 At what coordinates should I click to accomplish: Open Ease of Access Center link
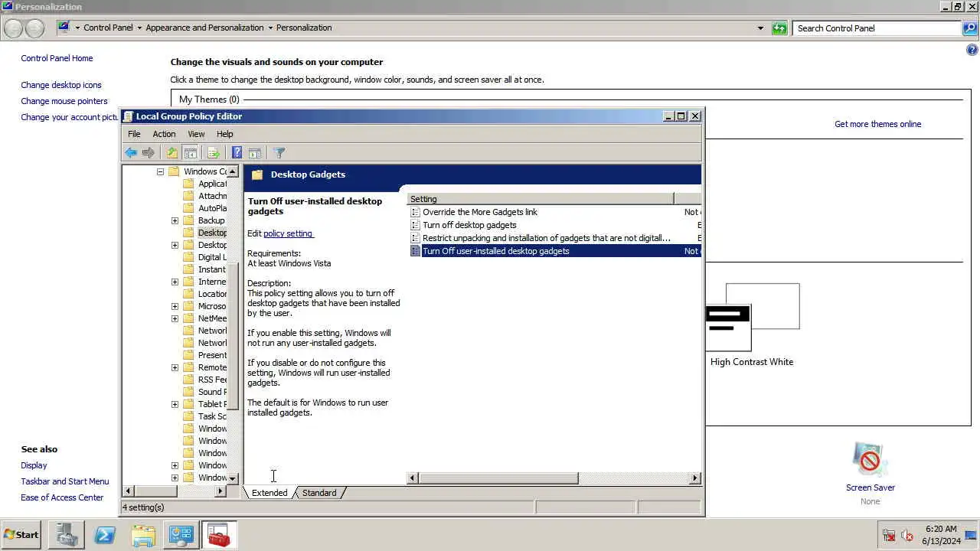click(x=62, y=497)
